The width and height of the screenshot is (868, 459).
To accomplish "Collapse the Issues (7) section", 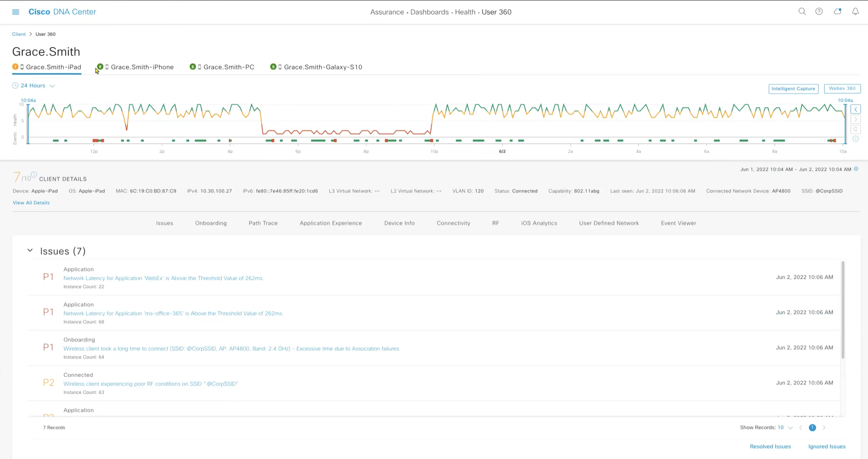I will coord(30,251).
